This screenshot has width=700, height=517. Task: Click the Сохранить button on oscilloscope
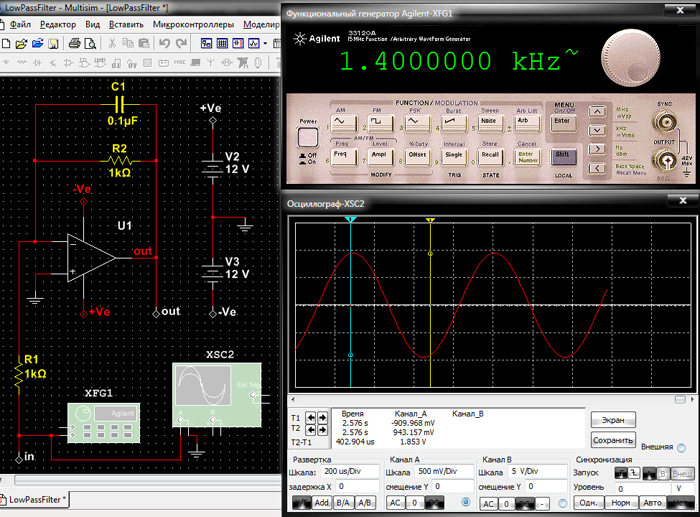point(613,440)
